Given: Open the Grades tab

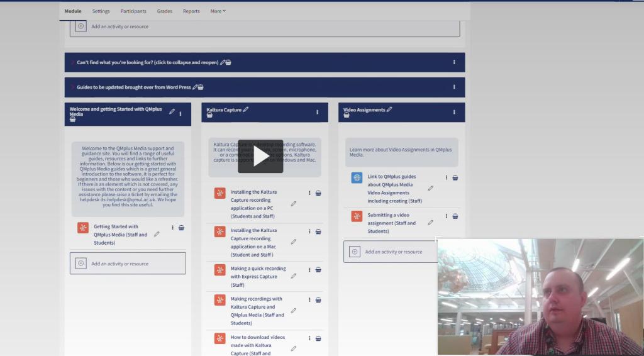Looking at the screenshot, I should pyautogui.click(x=164, y=11).
